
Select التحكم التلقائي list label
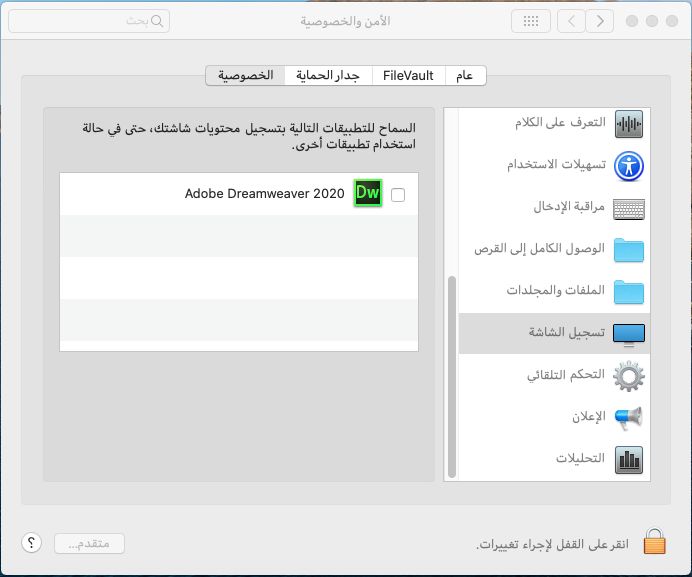point(566,374)
